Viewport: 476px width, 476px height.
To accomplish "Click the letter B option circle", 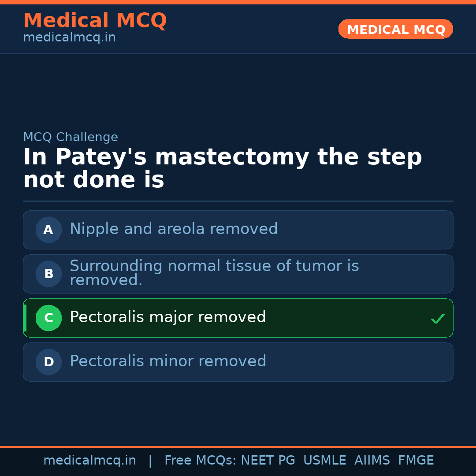I will click(x=48, y=274).
